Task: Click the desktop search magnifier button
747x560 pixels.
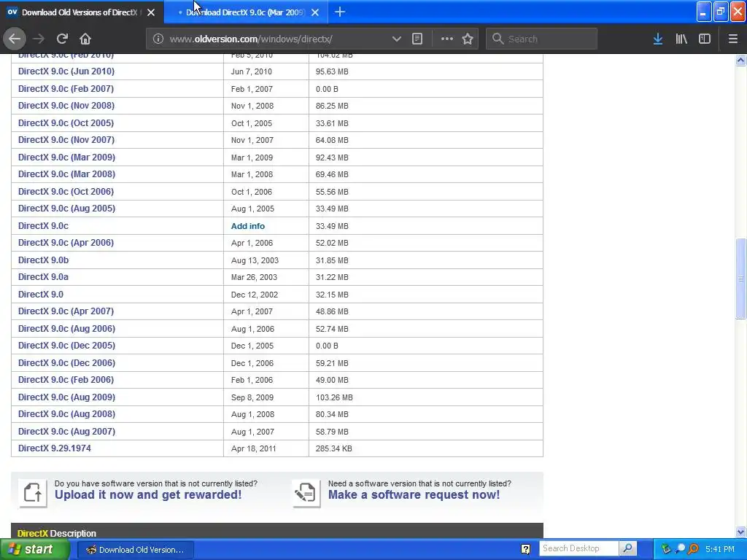Action: [628, 548]
